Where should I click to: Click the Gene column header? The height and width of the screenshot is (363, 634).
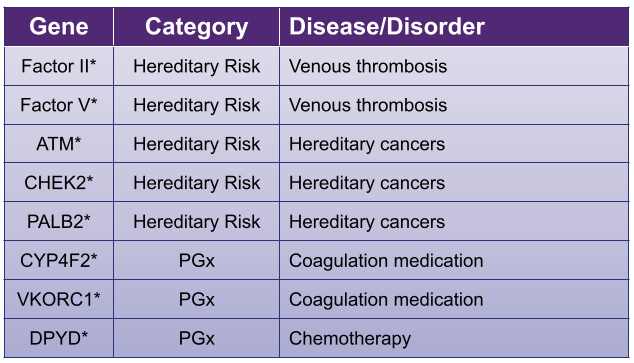tap(59, 27)
